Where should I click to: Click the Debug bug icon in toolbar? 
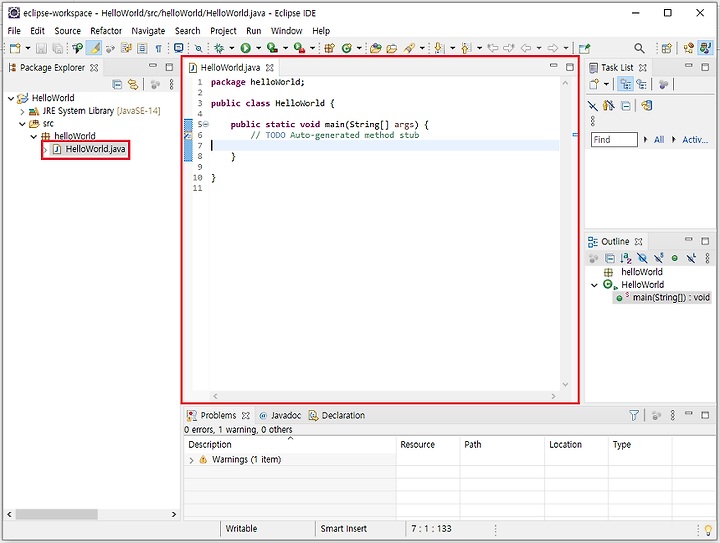219,48
